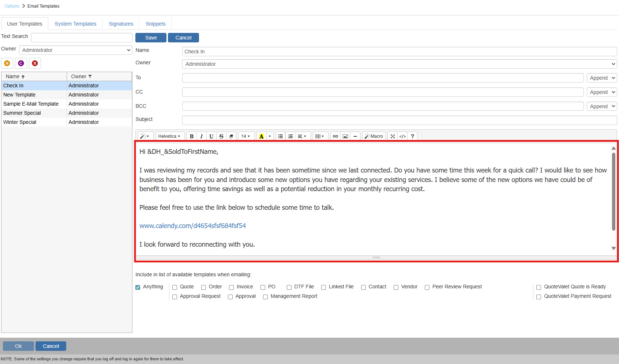Image resolution: width=619 pixels, height=364 pixels.
Task: Switch to the System Templates tab
Action: coord(75,24)
